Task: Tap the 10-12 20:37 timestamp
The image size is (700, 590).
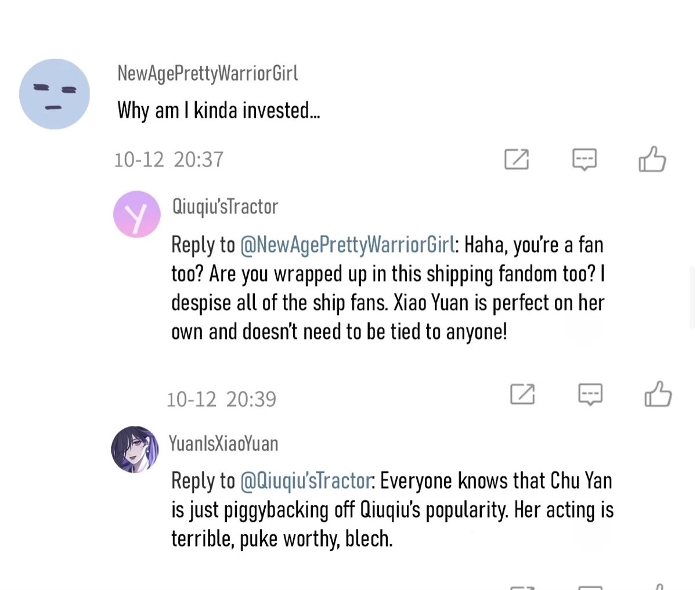Action: click(168, 160)
